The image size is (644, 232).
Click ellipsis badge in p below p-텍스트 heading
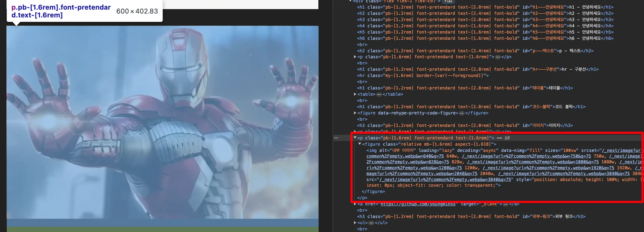[x=498, y=57]
